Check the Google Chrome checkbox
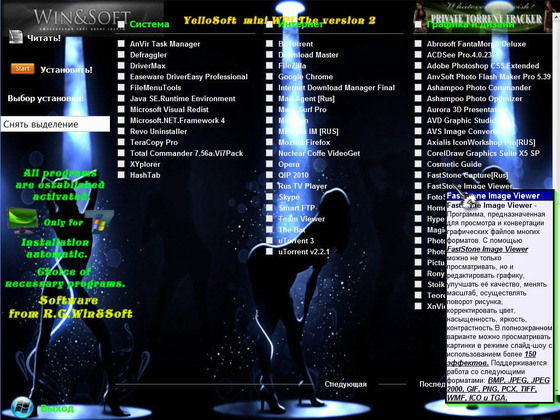Image resolution: width=560 pixels, height=420 pixels. point(269,76)
